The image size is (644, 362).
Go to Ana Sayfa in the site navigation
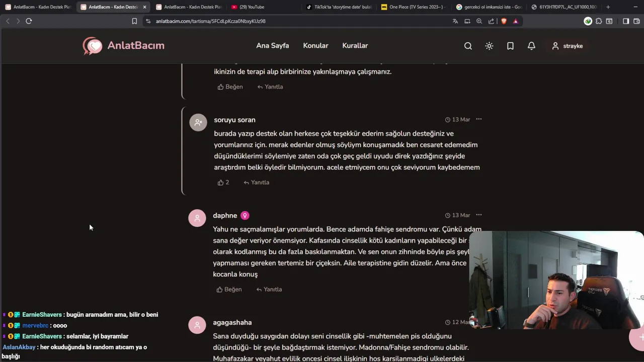click(273, 46)
